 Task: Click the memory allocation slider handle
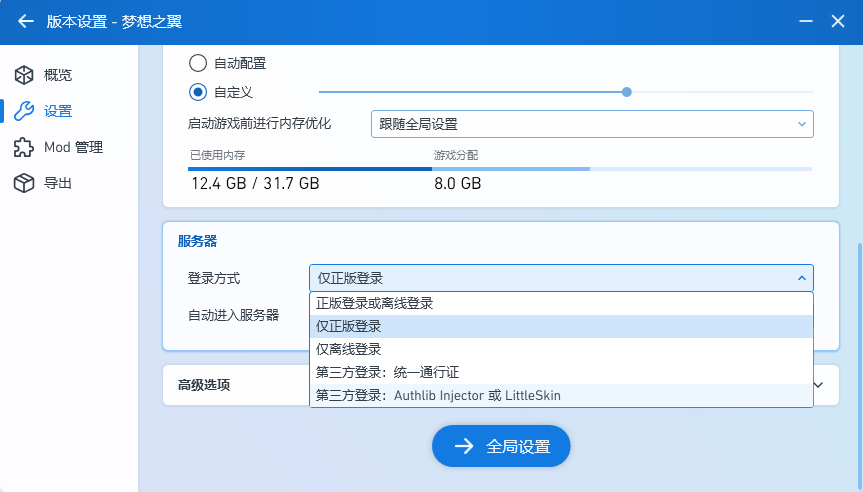point(627,92)
